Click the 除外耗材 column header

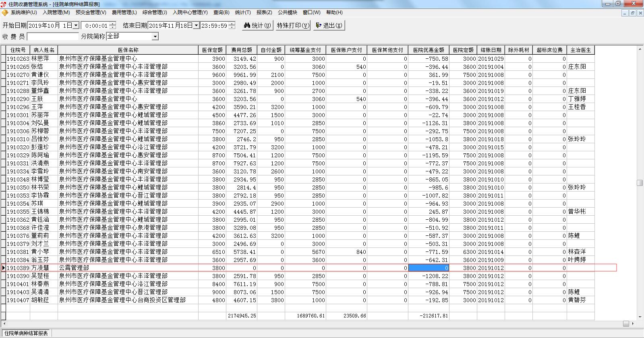tap(519, 50)
